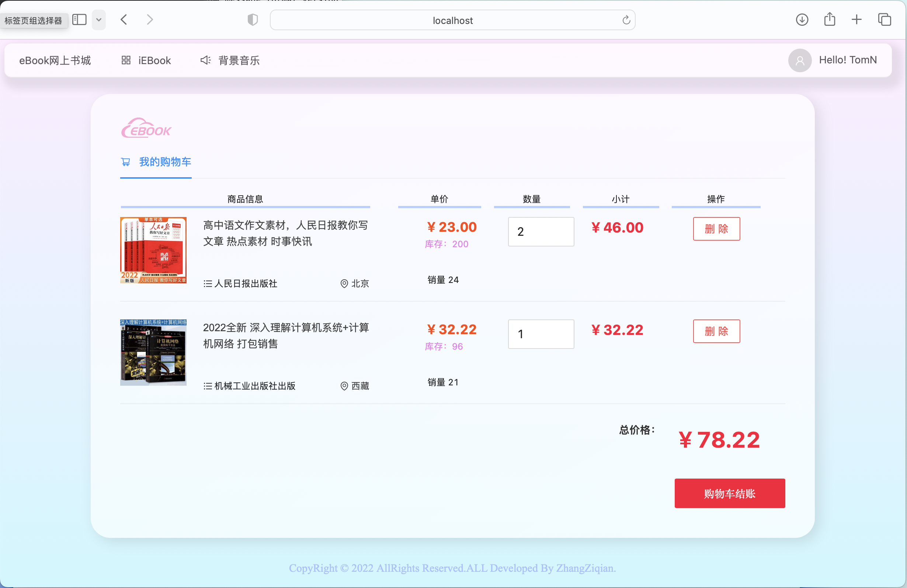
Task: Select the 我的购物车 tab
Action: pos(156,162)
